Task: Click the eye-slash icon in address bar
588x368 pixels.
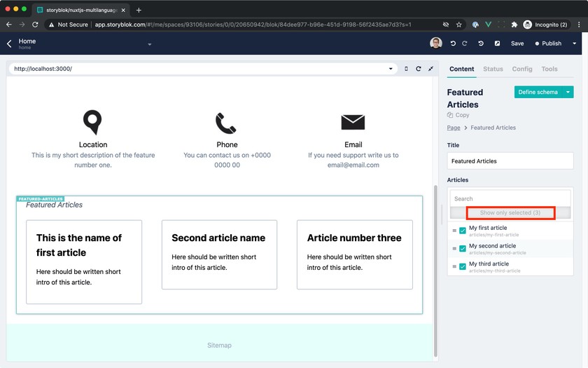Action: [446, 25]
